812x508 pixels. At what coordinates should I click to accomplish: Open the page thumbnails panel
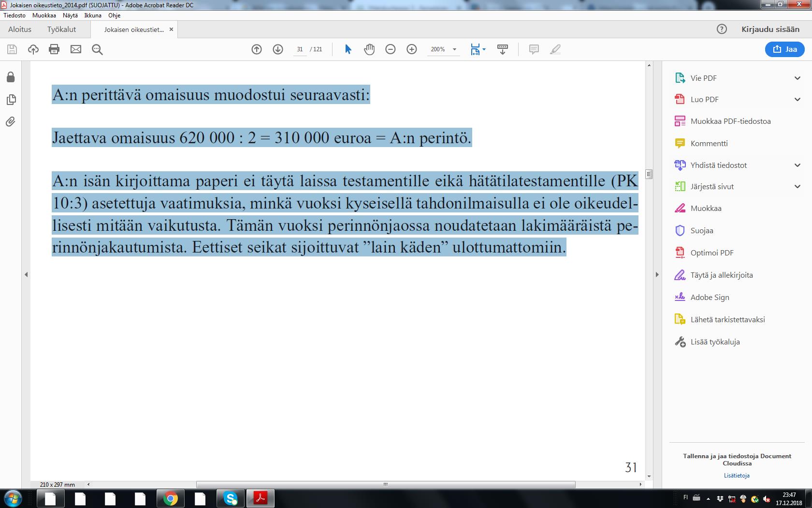click(11, 100)
